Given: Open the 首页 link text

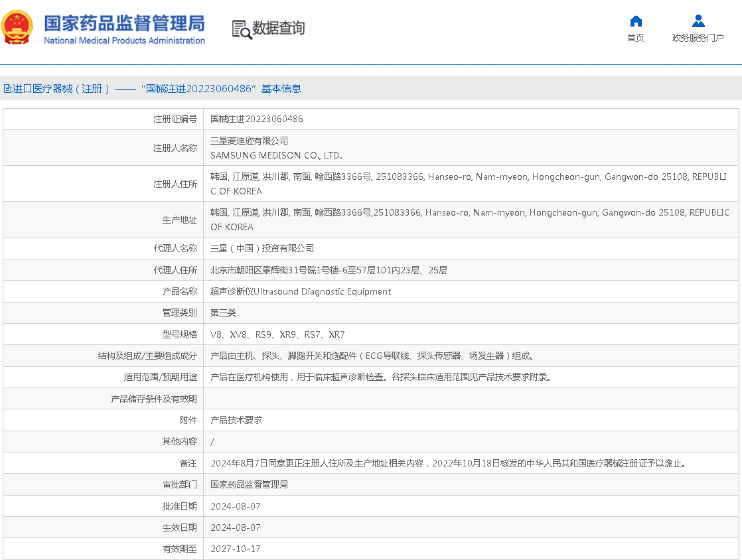Looking at the screenshot, I should [636, 38].
